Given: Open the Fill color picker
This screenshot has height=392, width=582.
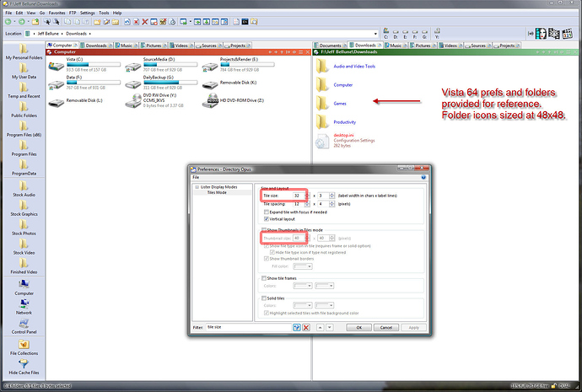Looking at the screenshot, I should [x=303, y=266].
